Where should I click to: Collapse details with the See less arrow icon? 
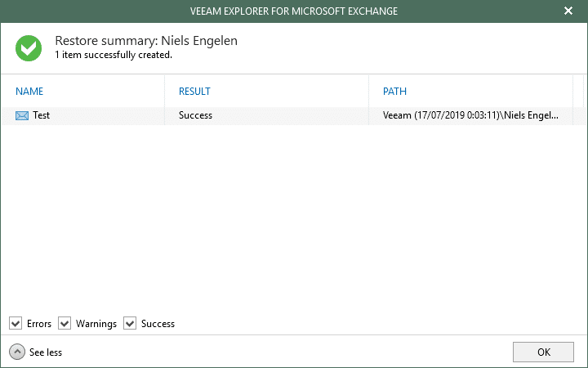coord(17,352)
